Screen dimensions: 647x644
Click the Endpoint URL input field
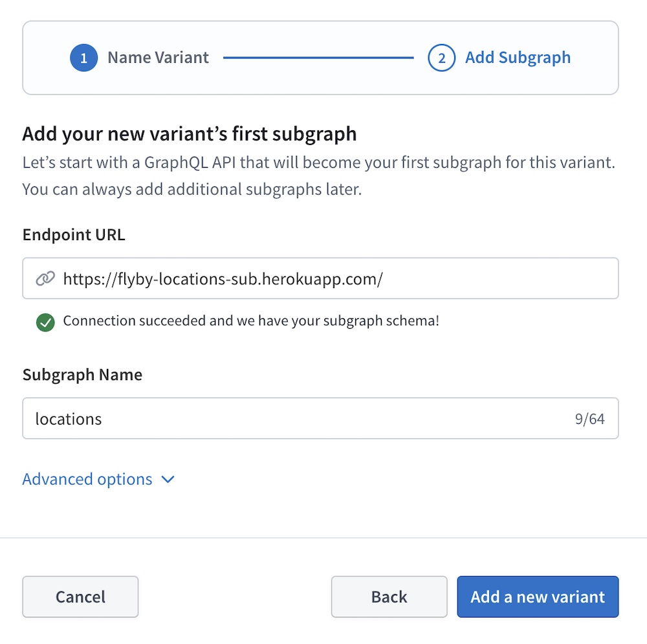point(259,278)
